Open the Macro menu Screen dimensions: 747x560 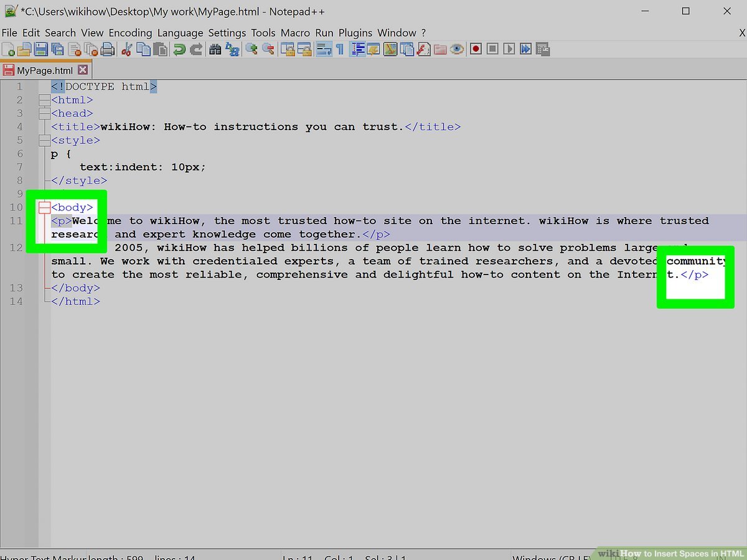click(x=295, y=33)
